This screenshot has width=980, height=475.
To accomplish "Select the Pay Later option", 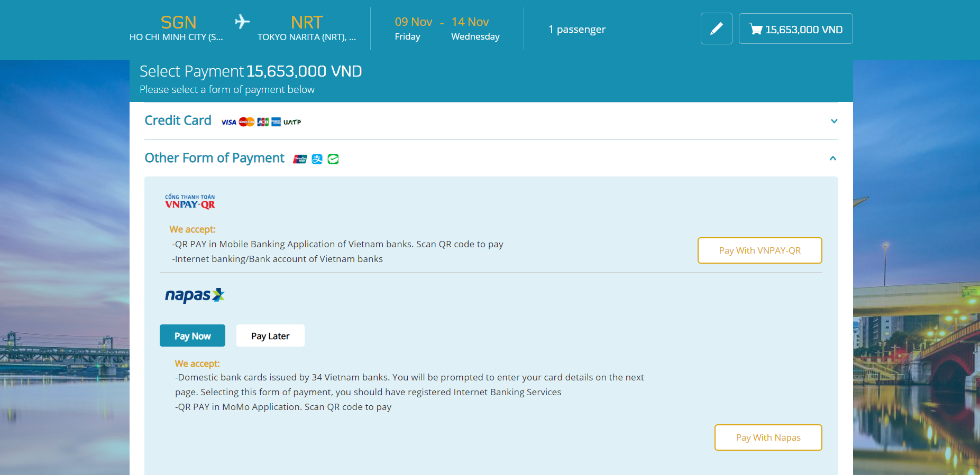I will [x=270, y=336].
